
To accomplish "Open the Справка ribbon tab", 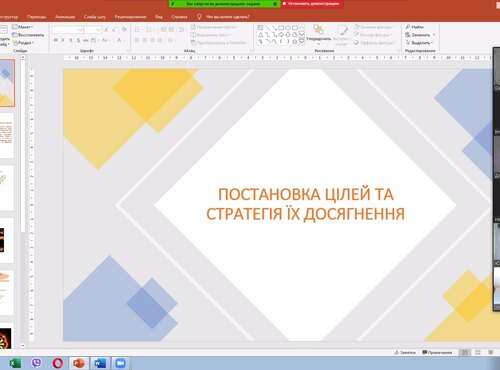I will pos(179,17).
